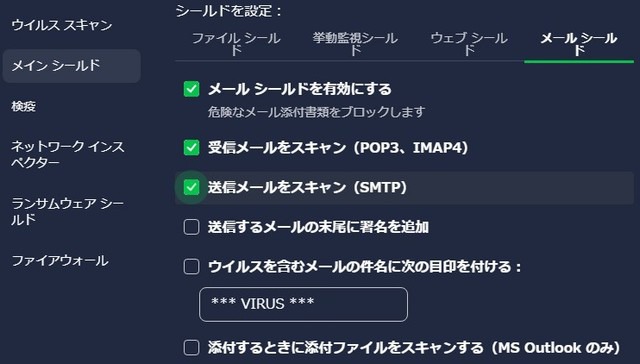Disable the メール シールドを有効にする checkbox

point(191,89)
